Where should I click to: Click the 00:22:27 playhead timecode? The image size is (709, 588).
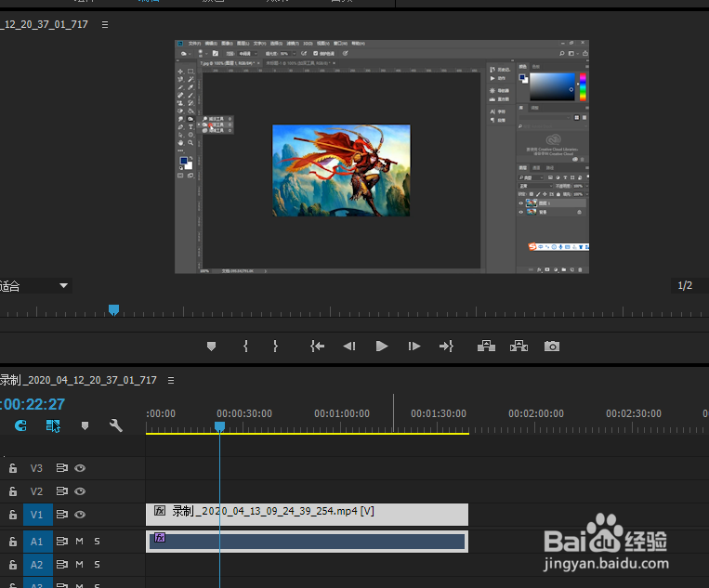tap(33, 404)
